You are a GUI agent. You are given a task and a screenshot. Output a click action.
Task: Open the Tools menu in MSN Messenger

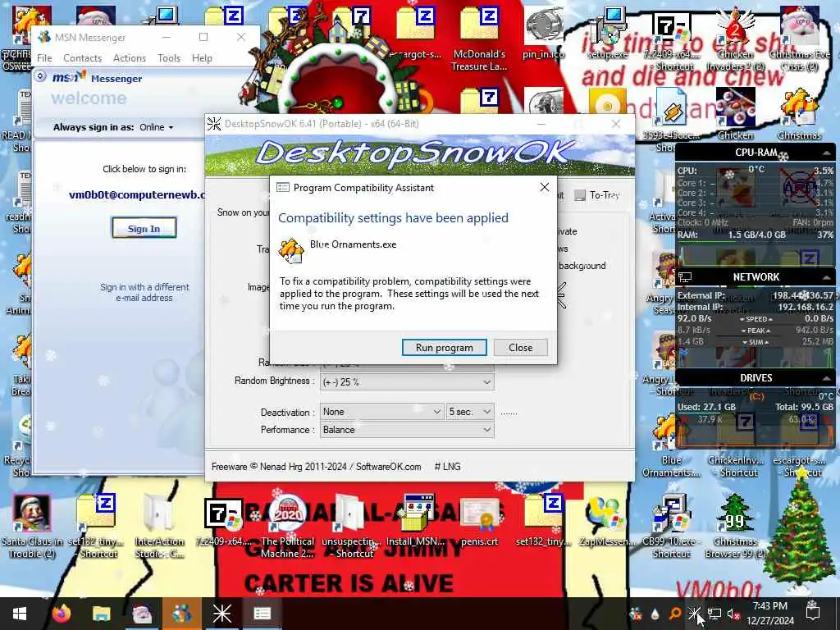click(x=169, y=58)
